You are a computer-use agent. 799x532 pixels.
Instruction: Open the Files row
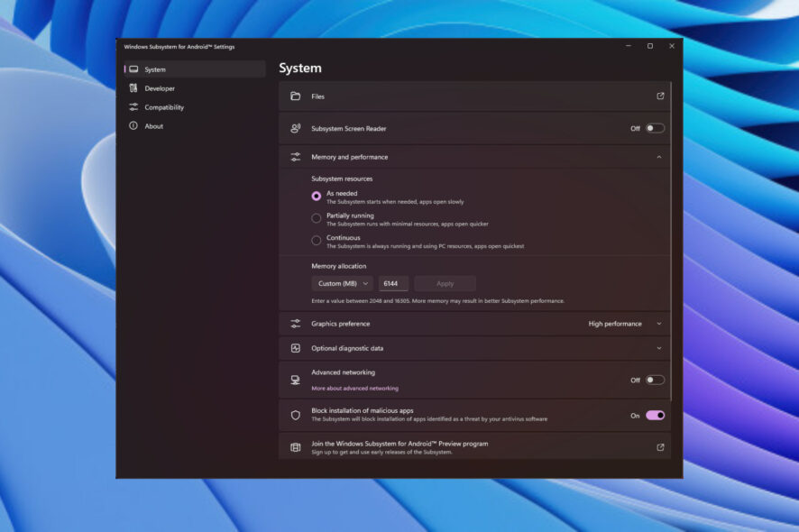tap(474, 96)
